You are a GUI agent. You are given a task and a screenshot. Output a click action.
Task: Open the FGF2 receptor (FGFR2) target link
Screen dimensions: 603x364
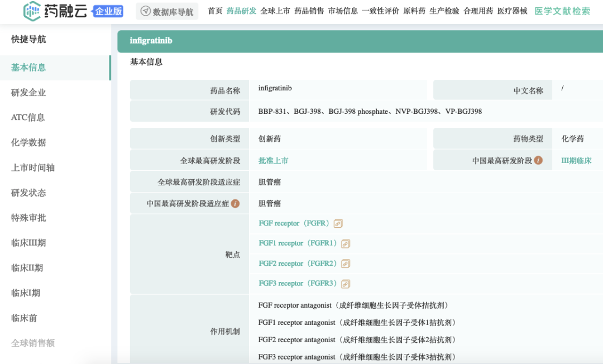[298, 264]
